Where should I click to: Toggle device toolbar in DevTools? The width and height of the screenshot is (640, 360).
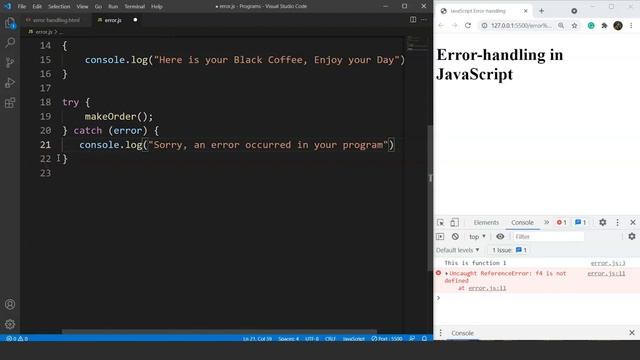[454, 222]
